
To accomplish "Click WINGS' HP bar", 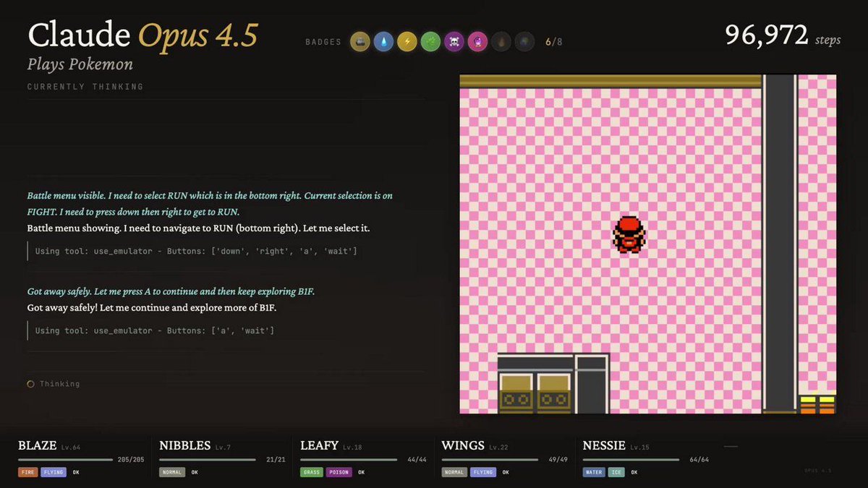I will (x=490, y=460).
